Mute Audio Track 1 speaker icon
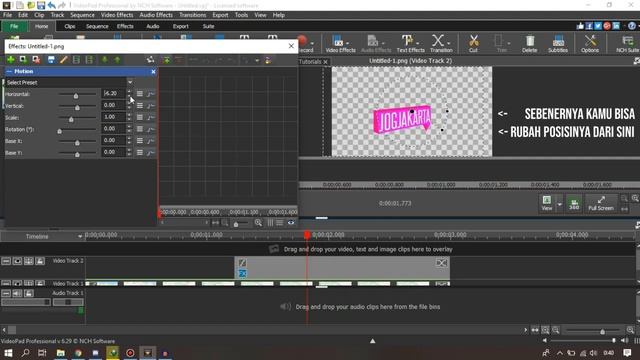The height and width of the screenshot is (360, 640). (17, 293)
